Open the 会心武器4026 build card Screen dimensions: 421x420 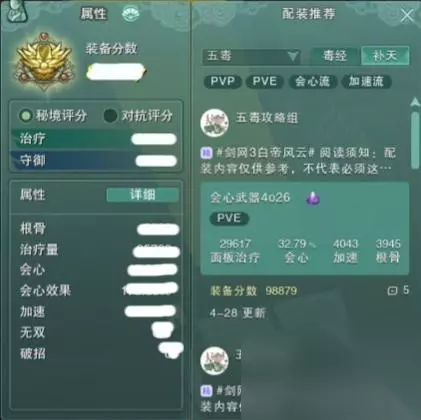coord(305,228)
